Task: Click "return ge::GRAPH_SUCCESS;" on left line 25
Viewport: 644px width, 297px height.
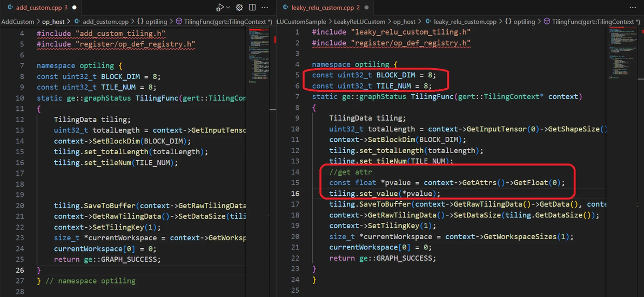Action: (x=107, y=260)
